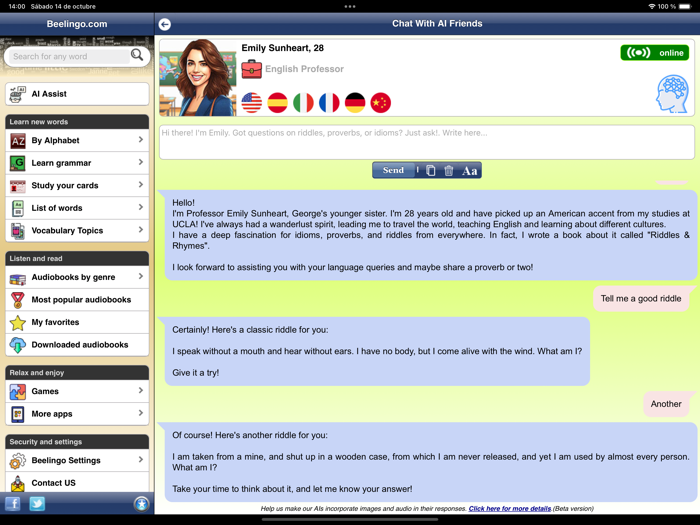Expand List of words chevron
The width and height of the screenshot is (700, 525).
[141, 207]
